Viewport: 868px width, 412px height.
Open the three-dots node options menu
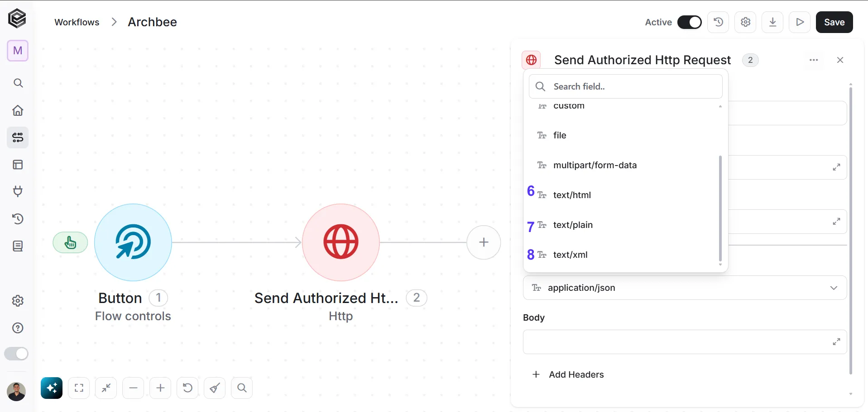click(814, 60)
